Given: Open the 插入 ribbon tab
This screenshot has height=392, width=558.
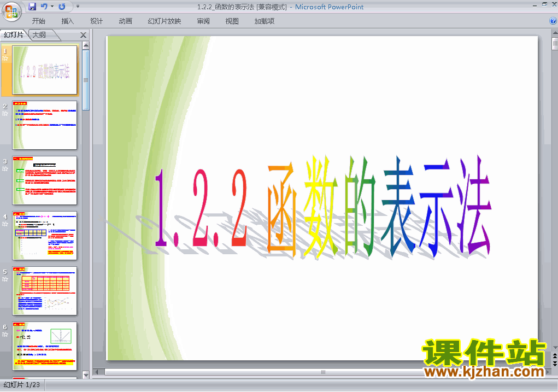Looking at the screenshot, I should 68,21.
